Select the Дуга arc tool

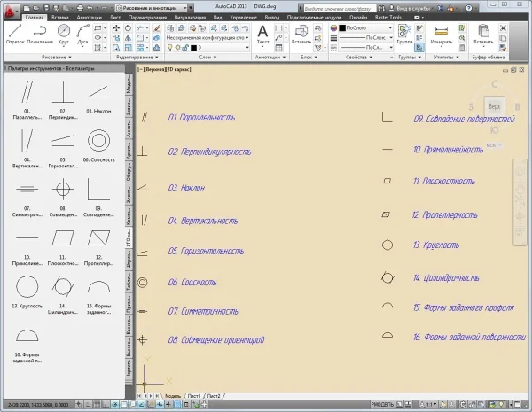point(82,35)
